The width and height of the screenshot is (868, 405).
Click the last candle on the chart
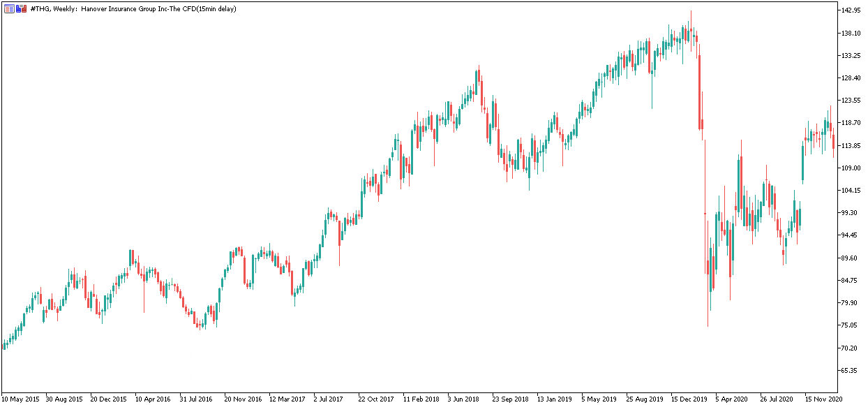(833, 142)
